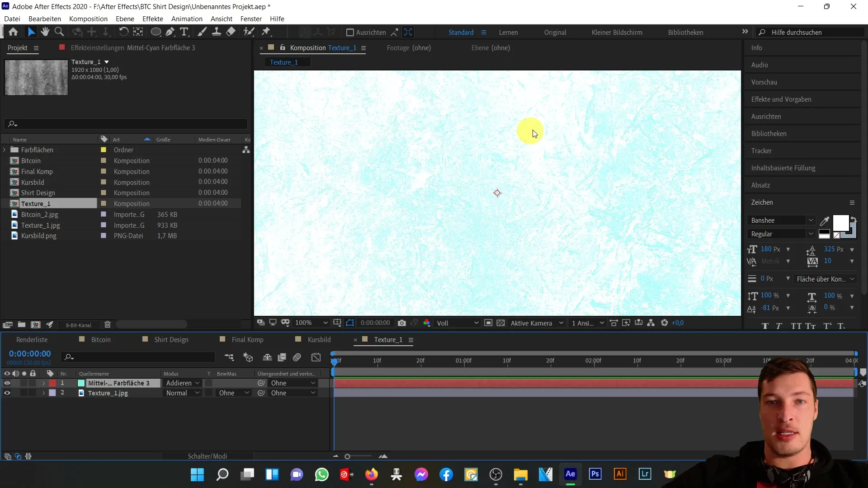Click the white fill color swatch
This screenshot has height=488, width=868.
840,223
